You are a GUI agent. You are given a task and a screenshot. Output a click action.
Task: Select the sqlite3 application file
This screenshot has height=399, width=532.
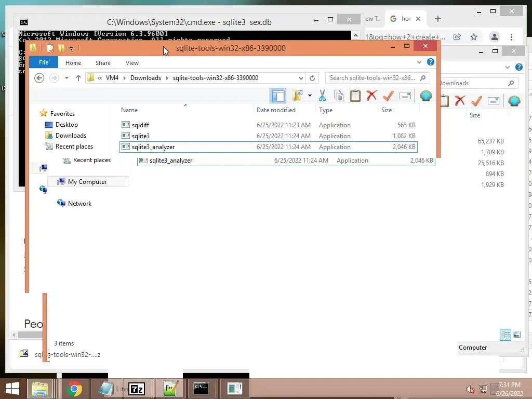click(x=269, y=136)
